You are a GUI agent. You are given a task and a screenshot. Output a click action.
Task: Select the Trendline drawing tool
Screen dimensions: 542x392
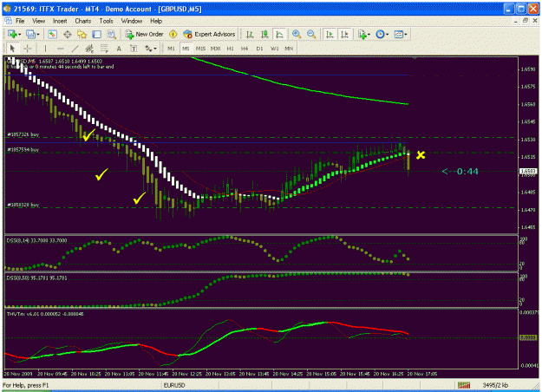pos(75,49)
